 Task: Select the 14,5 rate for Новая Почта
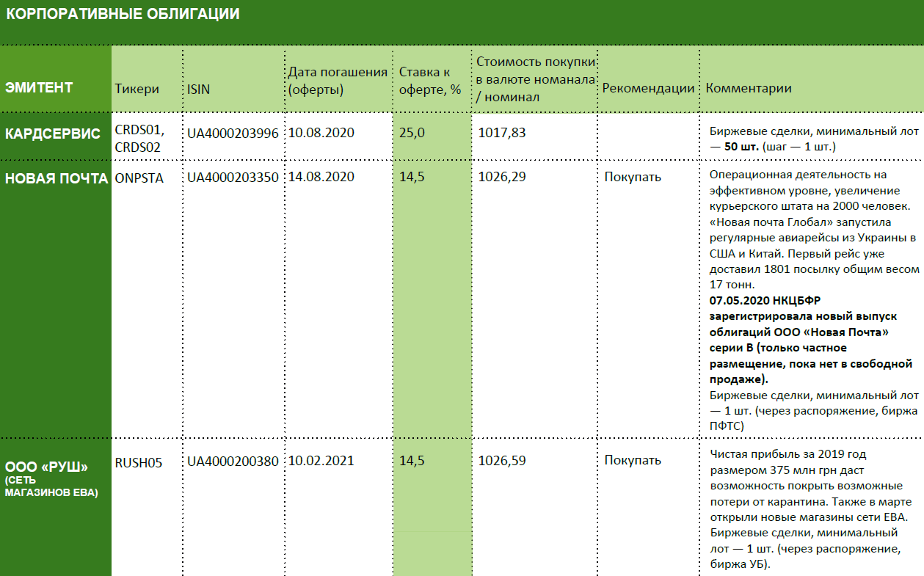coord(412,177)
